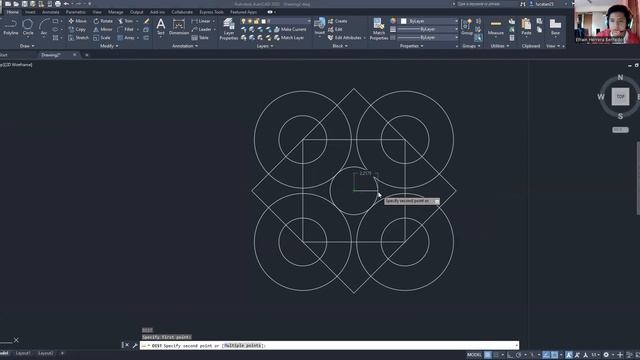The image size is (640, 360).
Task: Open the Parametric ribbon tab
Action: pos(76,12)
